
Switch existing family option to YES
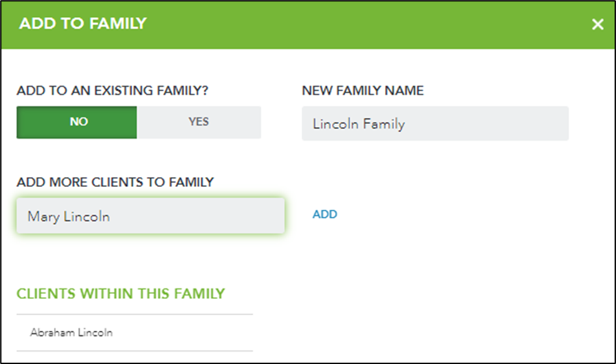pos(199,122)
